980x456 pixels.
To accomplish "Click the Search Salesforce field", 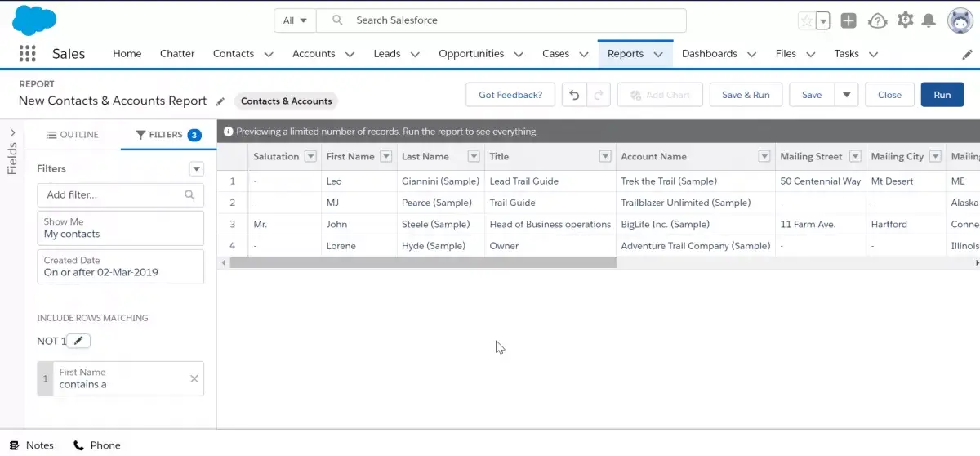I will click(501, 20).
